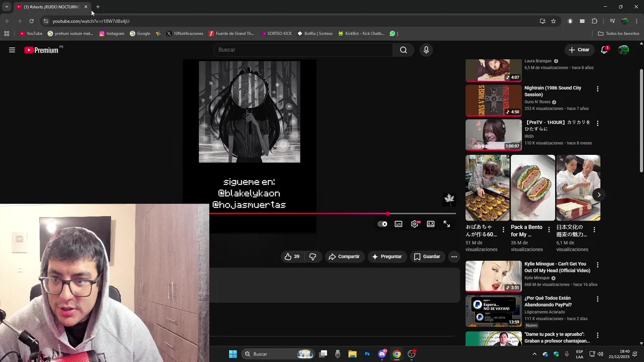
Task: Open the account avatar menu
Action: (x=623, y=50)
